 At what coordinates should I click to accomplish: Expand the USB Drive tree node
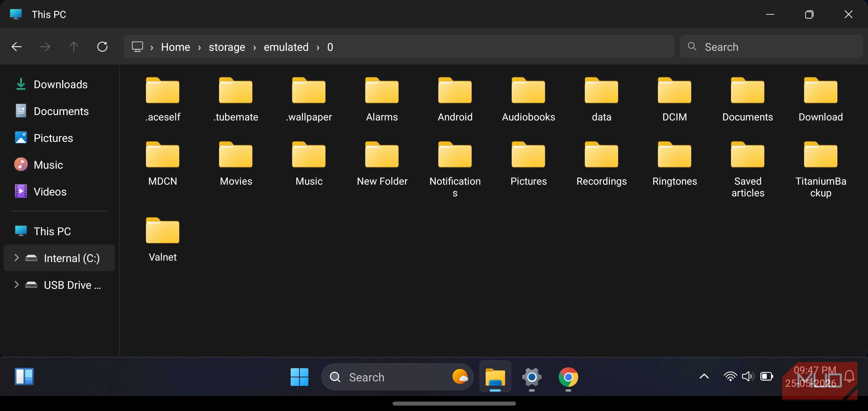tap(16, 284)
